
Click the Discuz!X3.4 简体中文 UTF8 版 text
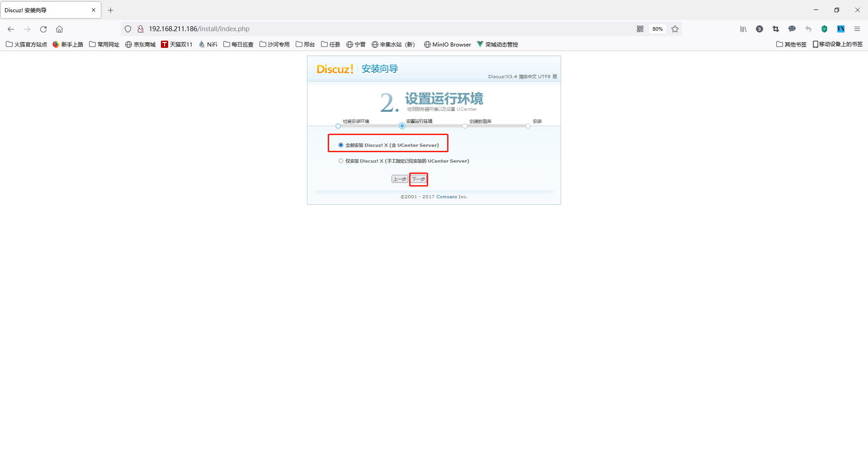[x=523, y=77]
